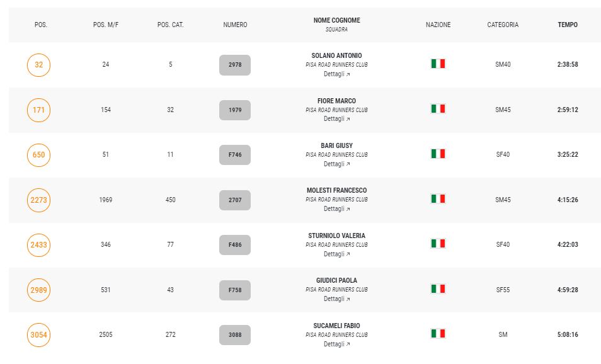Viewport: 601px width, 364px height.
Task: Select bib number badge F746
Action: point(235,155)
